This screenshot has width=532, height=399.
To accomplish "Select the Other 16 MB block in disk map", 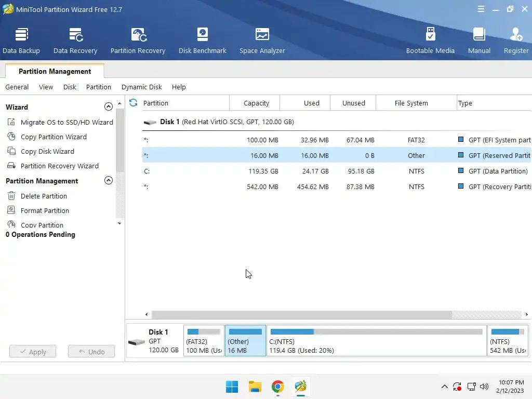I will pyautogui.click(x=245, y=341).
